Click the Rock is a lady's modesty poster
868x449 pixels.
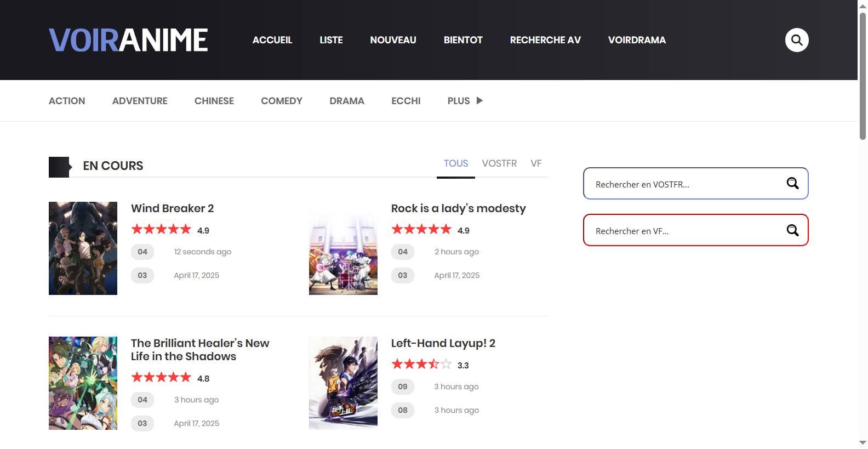[343, 248]
